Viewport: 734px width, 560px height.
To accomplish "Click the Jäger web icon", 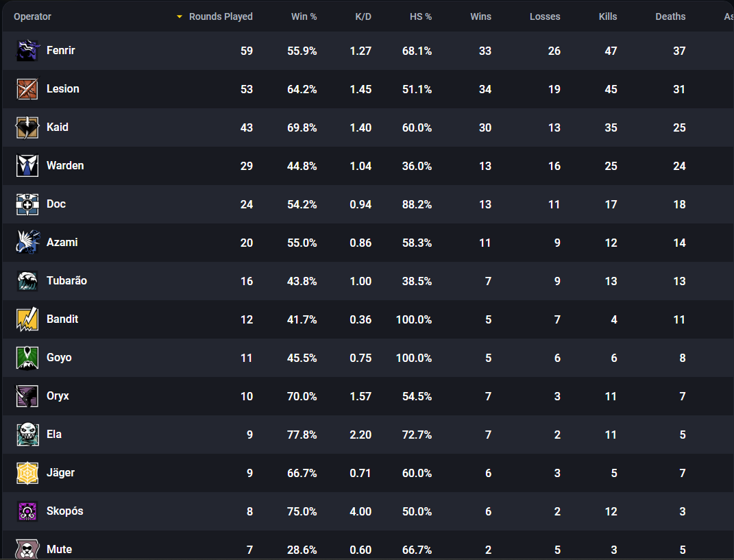I will tap(27, 473).
